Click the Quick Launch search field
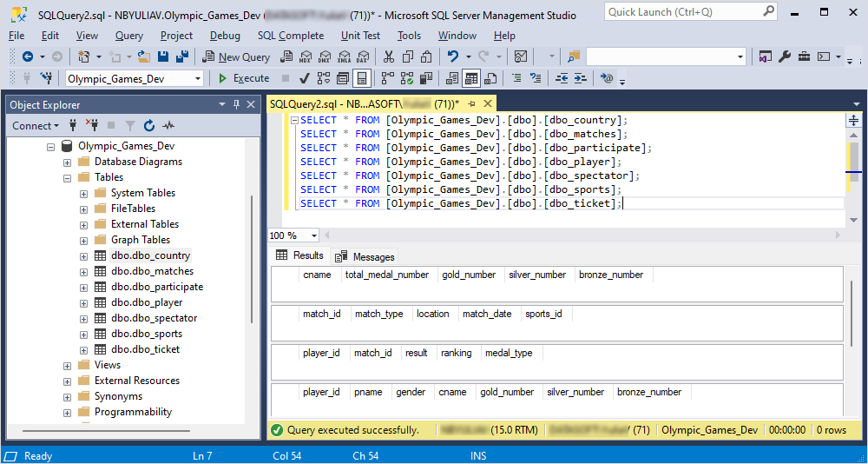Screen dimensions: 868x464 pyautogui.click(x=690, y=11)
